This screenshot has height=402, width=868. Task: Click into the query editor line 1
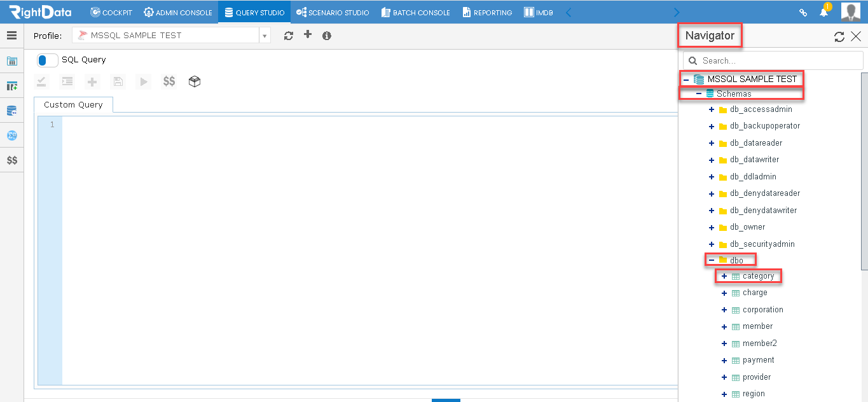(369, 125)
